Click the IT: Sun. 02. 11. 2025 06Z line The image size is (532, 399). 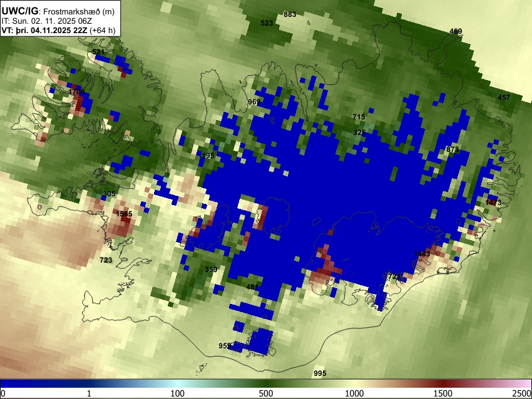coord(46,21)
